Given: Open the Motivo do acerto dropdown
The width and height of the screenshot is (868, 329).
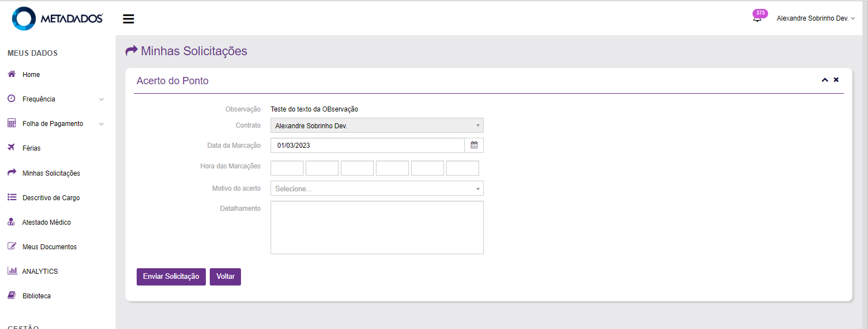Looking at the screenshot, I should [x=377, y=188].
